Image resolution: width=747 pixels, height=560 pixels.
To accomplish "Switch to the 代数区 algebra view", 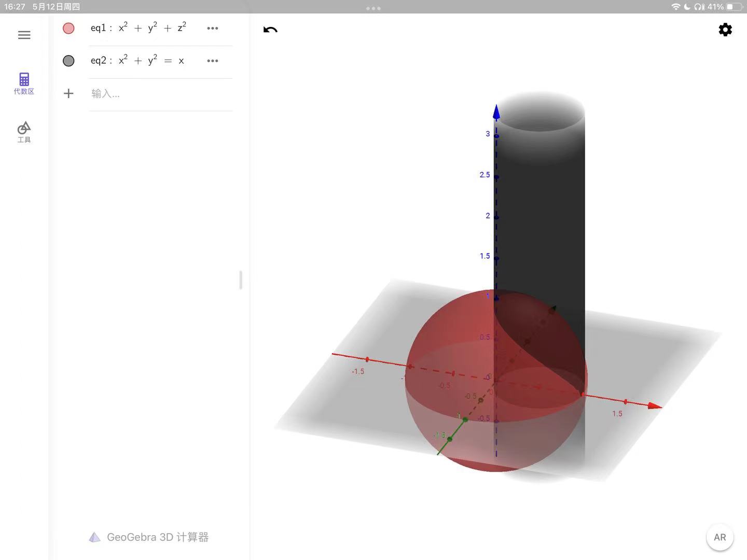I will [24, 83].
